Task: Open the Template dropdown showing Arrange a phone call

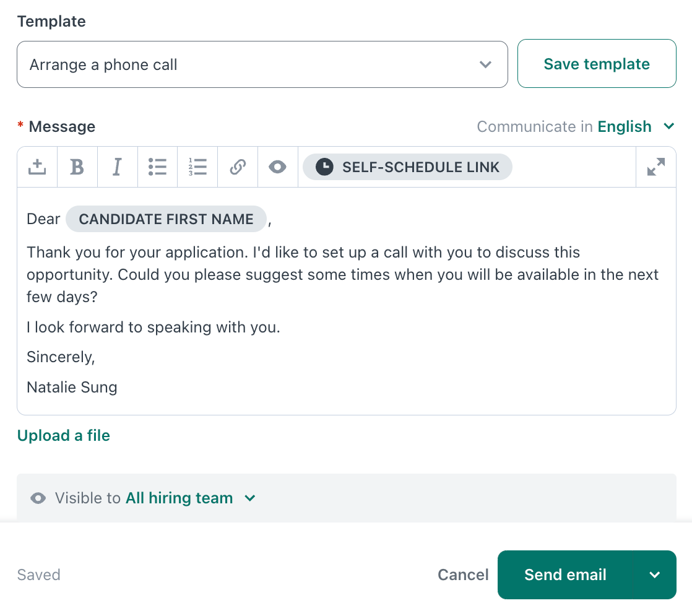Action: click(262, 64)
